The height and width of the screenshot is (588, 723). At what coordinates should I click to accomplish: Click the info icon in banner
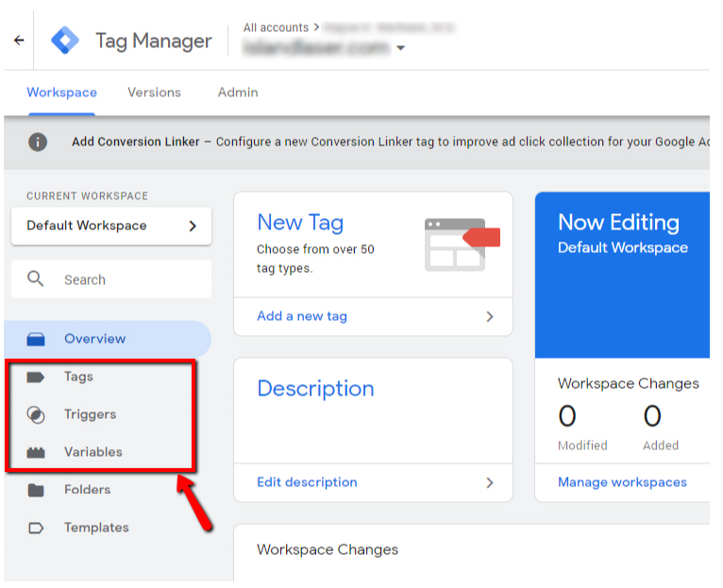coord(38,142)
